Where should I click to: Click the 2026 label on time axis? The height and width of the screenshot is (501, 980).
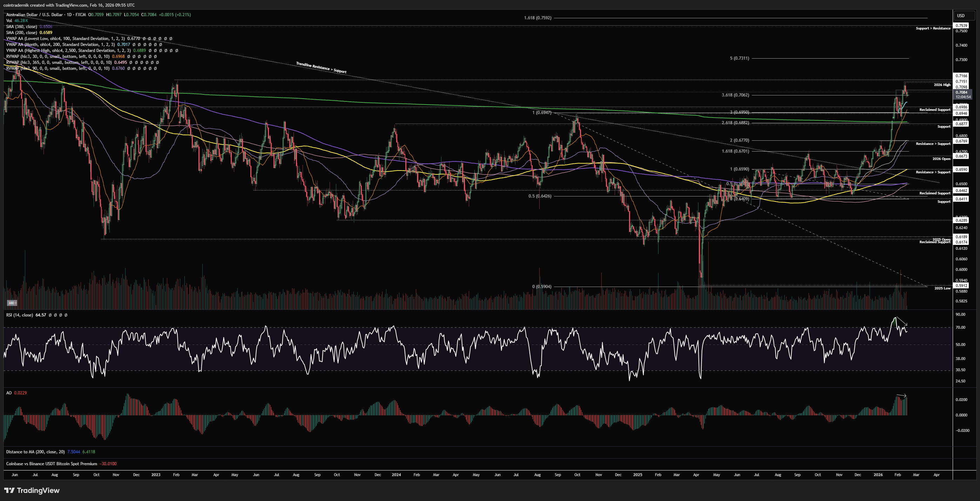(878, 475)
